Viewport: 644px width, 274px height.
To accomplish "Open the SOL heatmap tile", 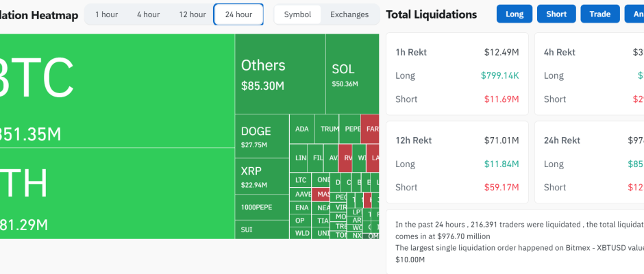I will coord(351,74).
